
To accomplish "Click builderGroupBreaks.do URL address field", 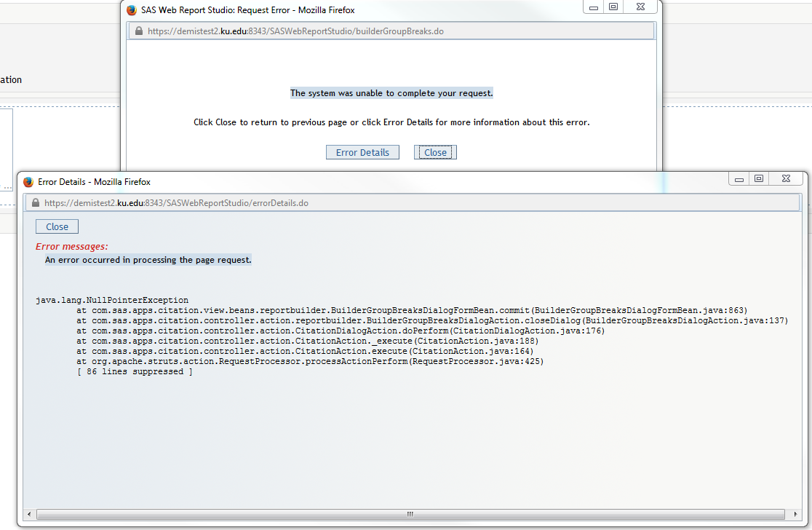I will [391, 31].
